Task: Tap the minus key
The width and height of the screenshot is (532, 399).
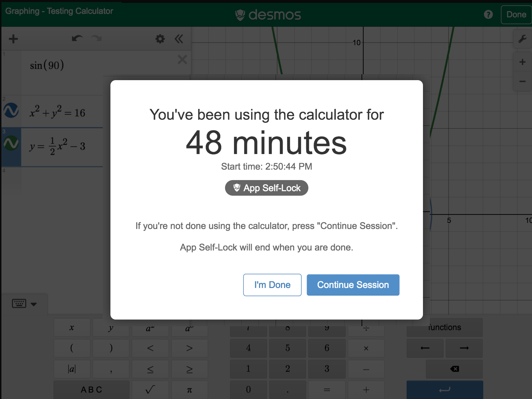Action: (366, 369)
